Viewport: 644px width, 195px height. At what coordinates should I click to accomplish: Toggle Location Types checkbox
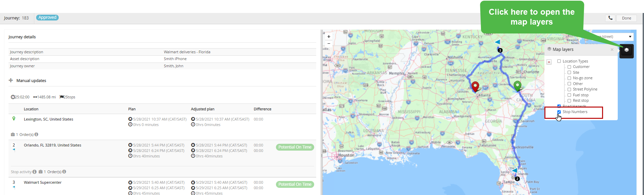559,61
